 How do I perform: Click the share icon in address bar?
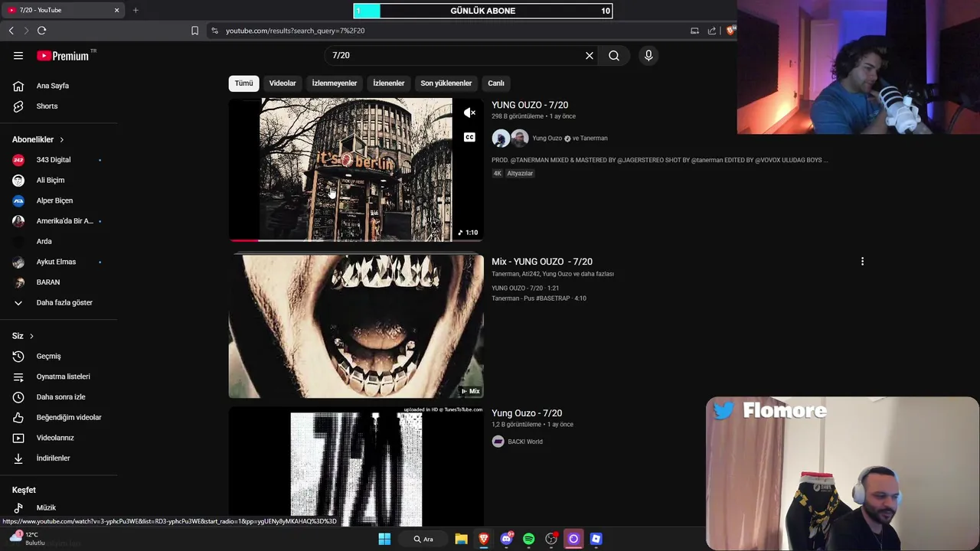click(712, 31)
